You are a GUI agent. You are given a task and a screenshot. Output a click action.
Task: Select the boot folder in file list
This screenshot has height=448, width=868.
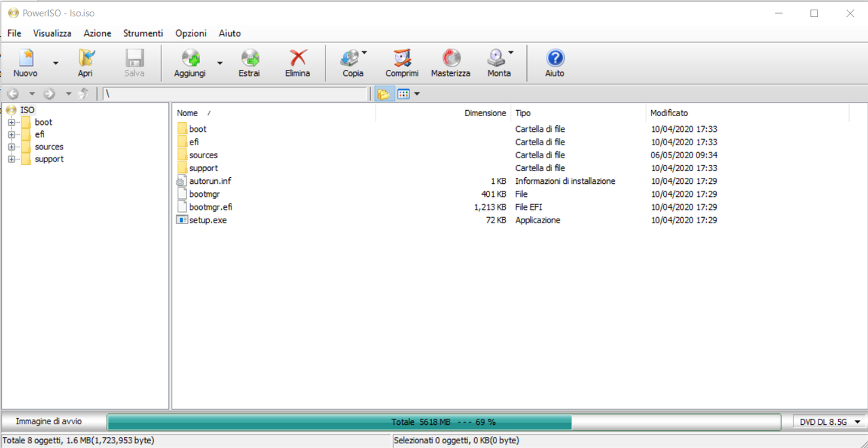click(x=197, y=129)
